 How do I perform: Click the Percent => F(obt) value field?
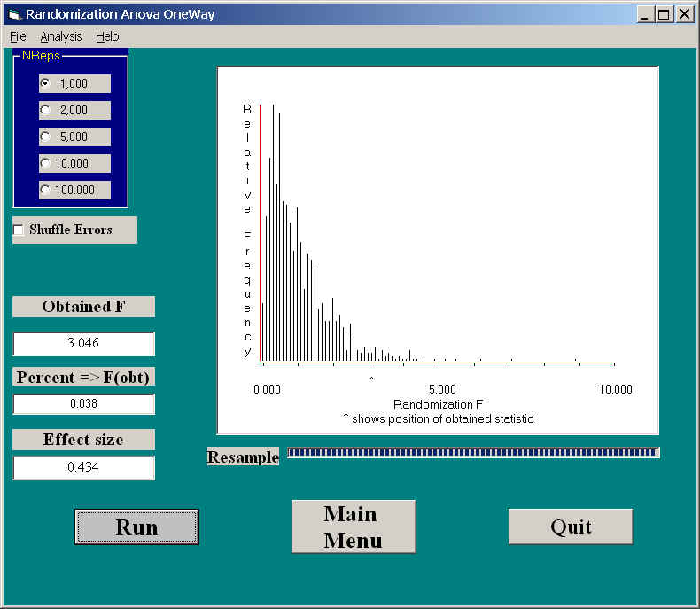pos(83,404)
